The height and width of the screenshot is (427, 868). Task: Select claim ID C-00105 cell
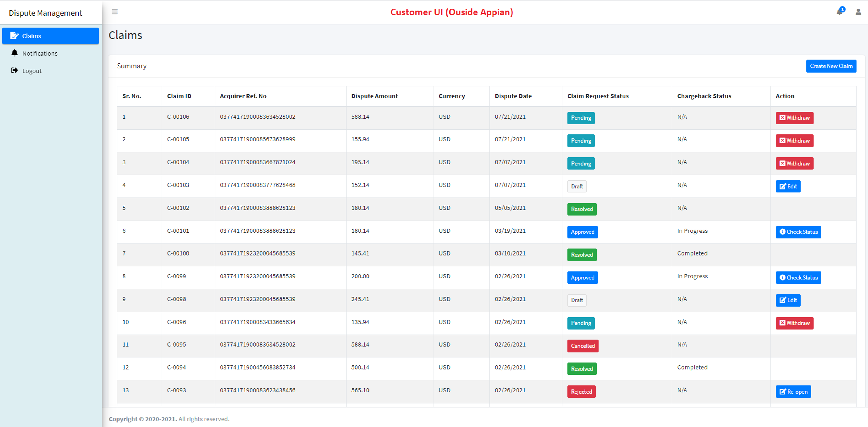coord(178,139)
